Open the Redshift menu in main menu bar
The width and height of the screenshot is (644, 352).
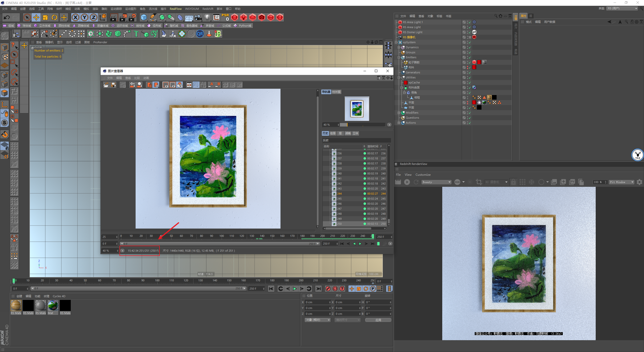coord(208,9)
